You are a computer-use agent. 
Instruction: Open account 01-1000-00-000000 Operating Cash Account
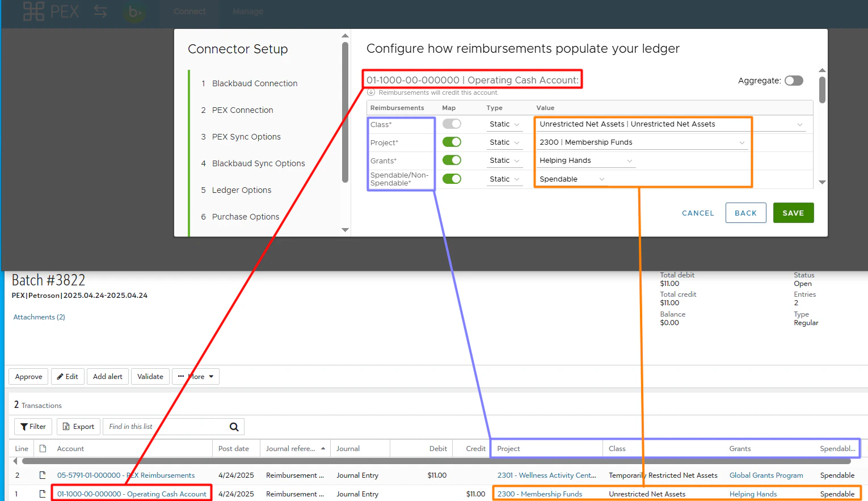132,494
